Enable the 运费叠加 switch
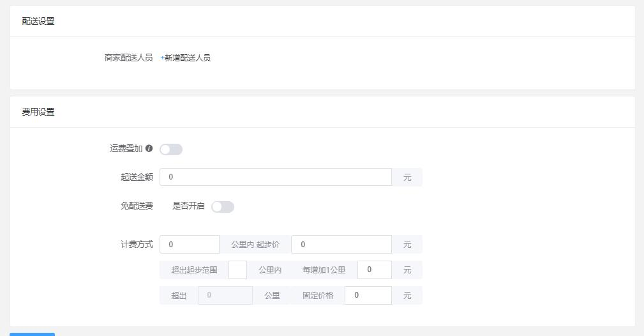This screenshot has width=644, height=336. click(171, 149)
